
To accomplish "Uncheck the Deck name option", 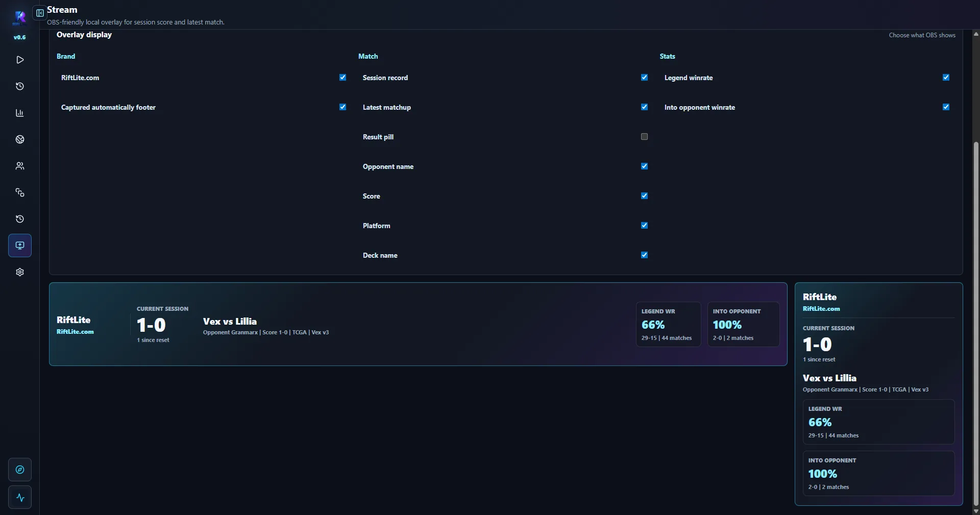I will pos(644,255).
